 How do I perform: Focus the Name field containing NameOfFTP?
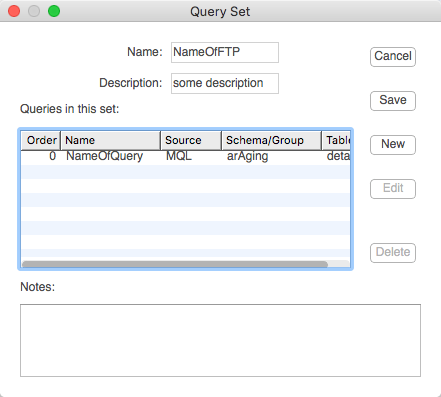coord(225,52)
